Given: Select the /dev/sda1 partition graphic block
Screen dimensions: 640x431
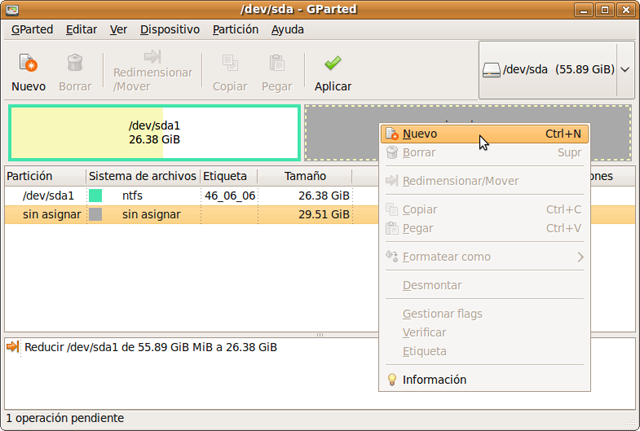Looking at the screenshot, I should coord(154,132).
